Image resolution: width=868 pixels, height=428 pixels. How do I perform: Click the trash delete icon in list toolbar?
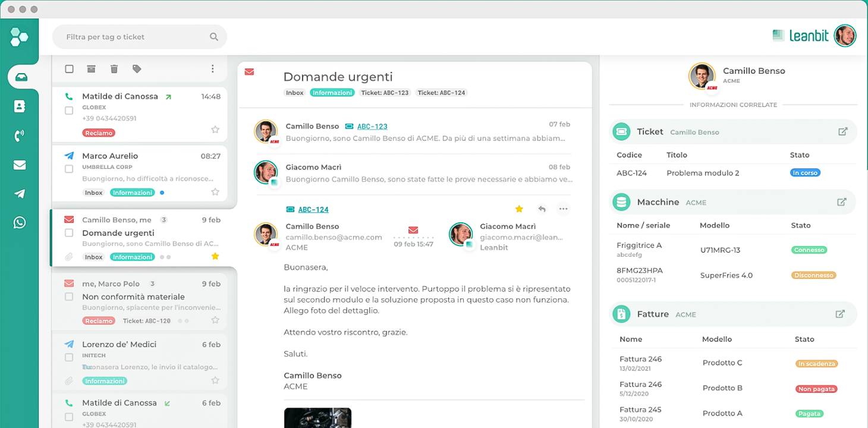tap(114, 69)
